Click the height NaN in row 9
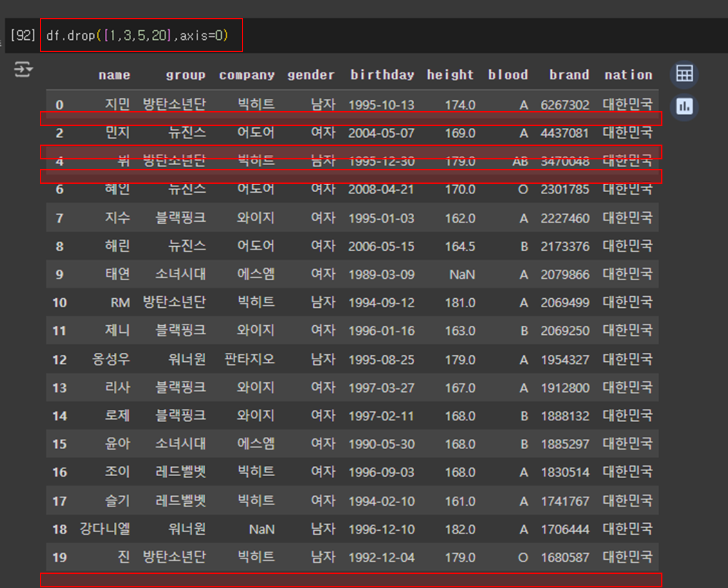Image resolution: width=728 pixels, height=588 pixels. (462, 275)
